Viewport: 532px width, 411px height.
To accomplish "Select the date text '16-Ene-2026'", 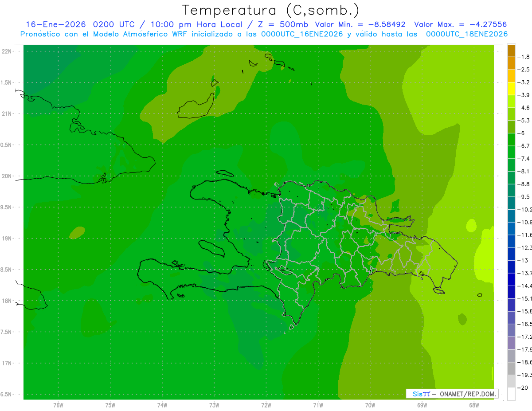I will (55, 24).
